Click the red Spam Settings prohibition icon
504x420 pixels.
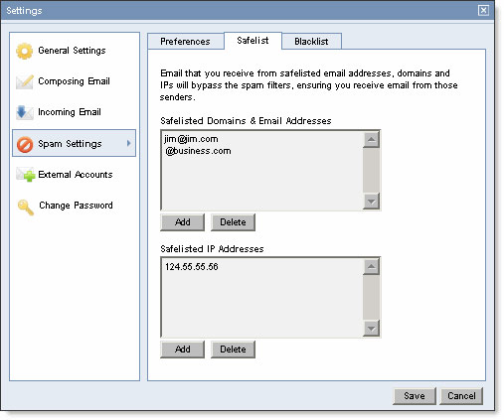[25, 144]
